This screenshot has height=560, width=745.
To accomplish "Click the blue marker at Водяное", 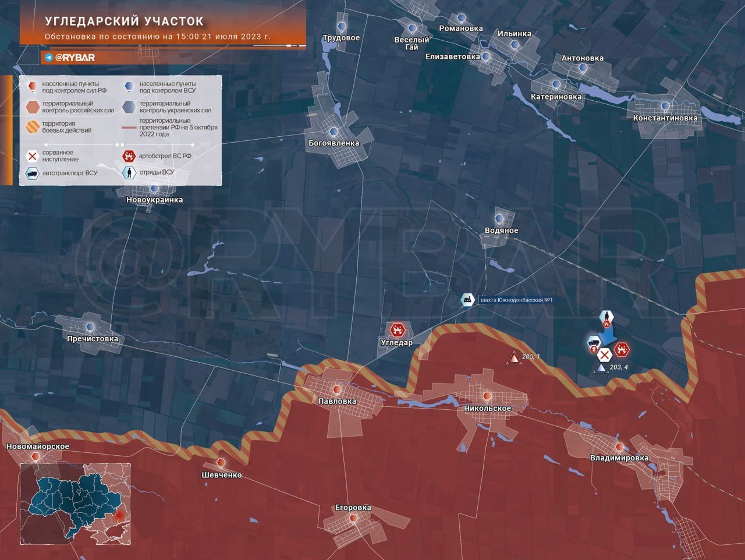I will [499, 219].
